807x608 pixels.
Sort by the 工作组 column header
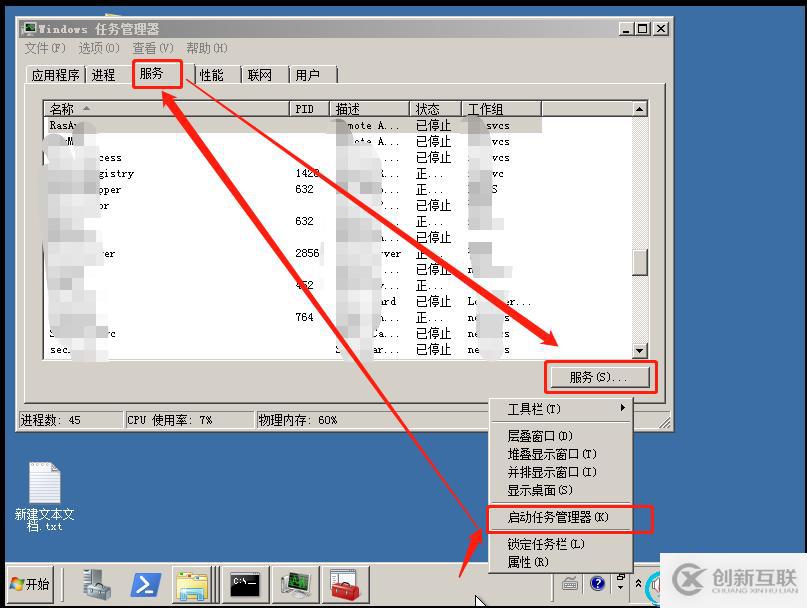[501, 109]
